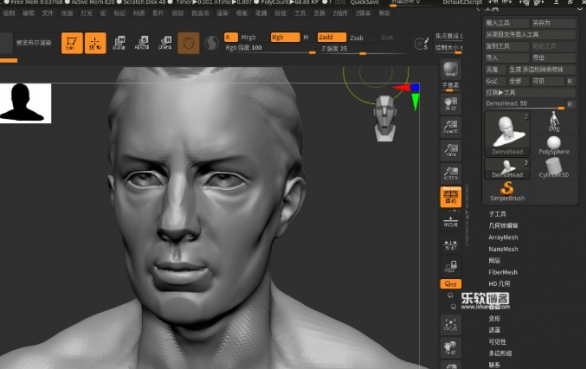586x369 pixels.
Task: Click the 可见 visible button
Action: click(x=547, y=81)
